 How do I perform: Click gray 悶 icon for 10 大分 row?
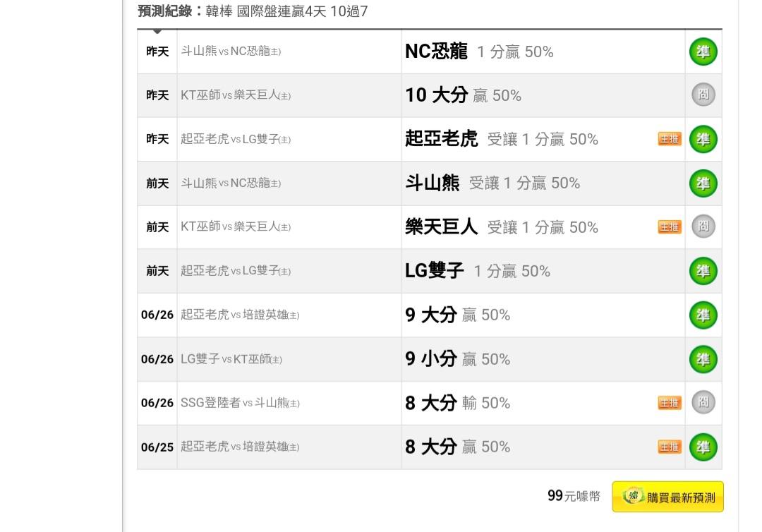click(x=703, y=95)
